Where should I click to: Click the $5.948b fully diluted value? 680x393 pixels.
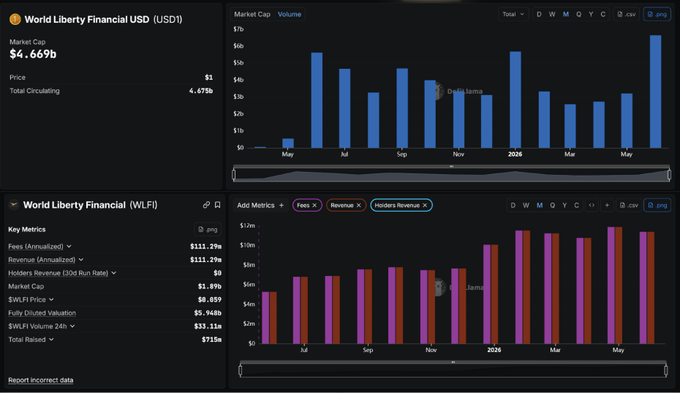pos(208,313)
